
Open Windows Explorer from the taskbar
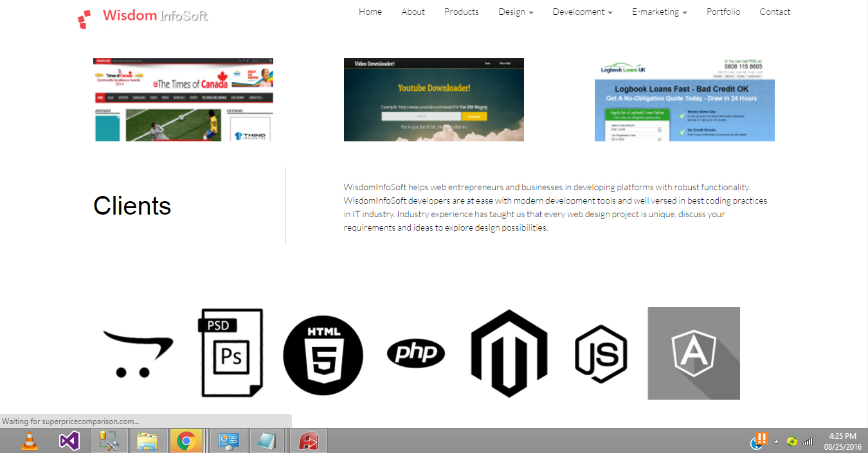(147, 441)
